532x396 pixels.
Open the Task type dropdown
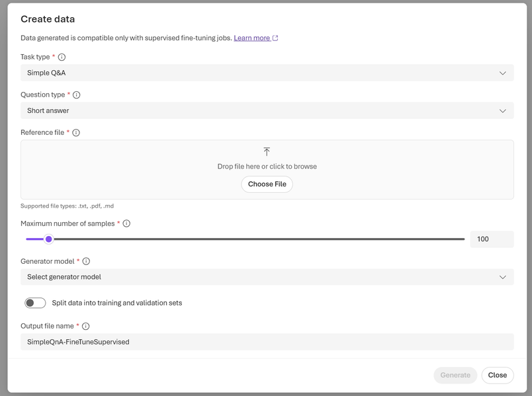pyautogui.click(x=267, y=73)
